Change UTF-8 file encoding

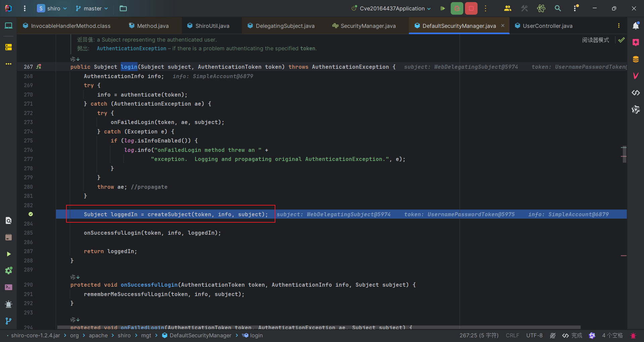534,335
